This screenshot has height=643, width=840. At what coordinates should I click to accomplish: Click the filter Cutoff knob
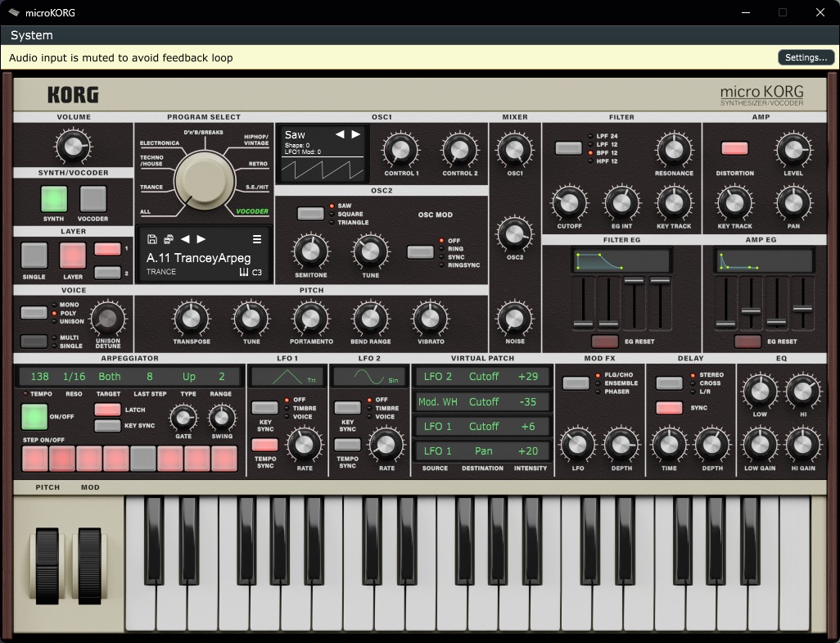[x=570, y=203]
